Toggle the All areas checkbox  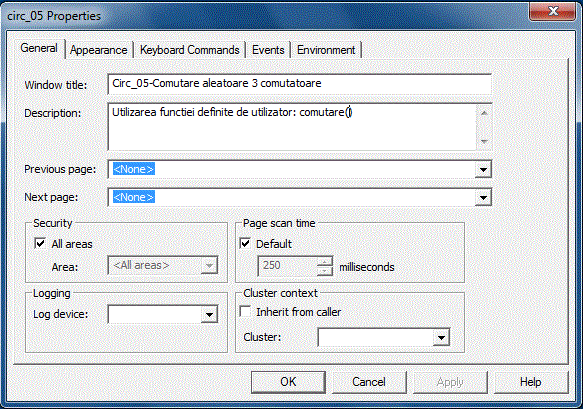coord(40,244)
